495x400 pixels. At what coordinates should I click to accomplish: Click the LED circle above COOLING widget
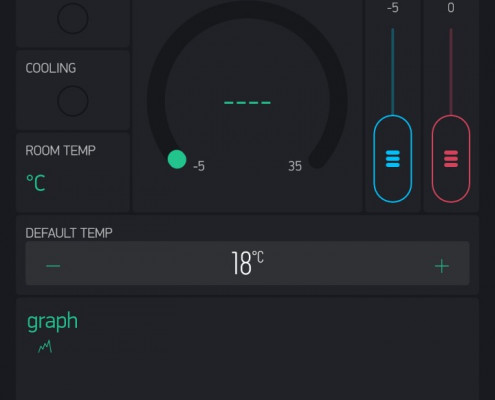pos(73,18)
